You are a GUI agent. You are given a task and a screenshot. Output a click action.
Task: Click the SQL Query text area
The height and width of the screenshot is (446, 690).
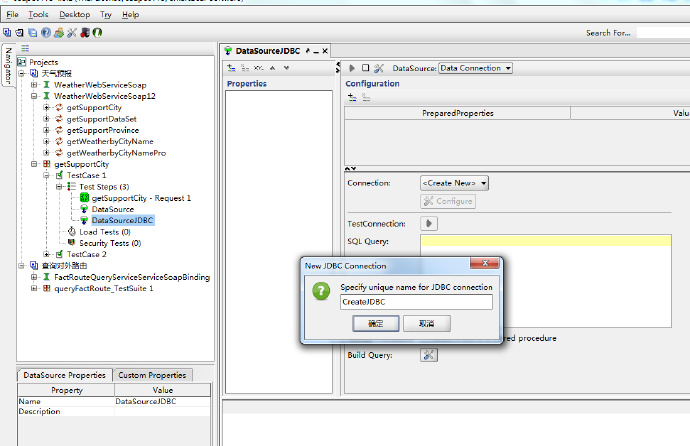[546, 281]
